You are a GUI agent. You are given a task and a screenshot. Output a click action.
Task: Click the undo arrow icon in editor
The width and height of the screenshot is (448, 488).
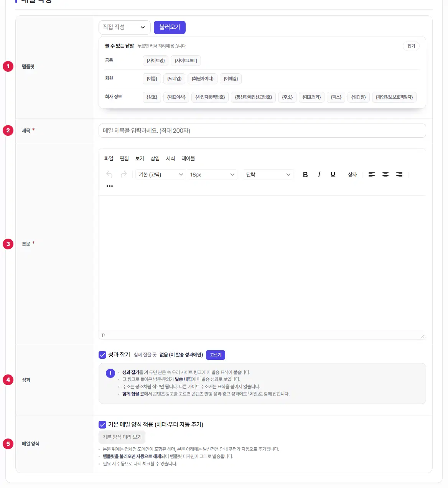click(x=110, y=175)
